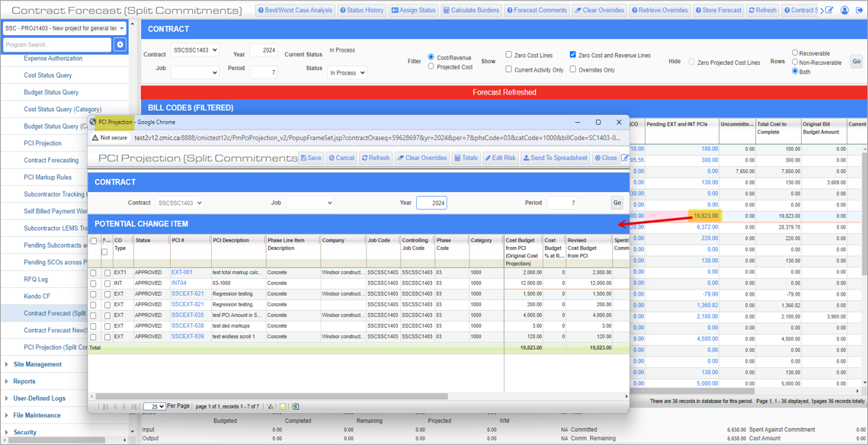Click Send To Spreadsheet in PCI popup

[x=556, y=158]
